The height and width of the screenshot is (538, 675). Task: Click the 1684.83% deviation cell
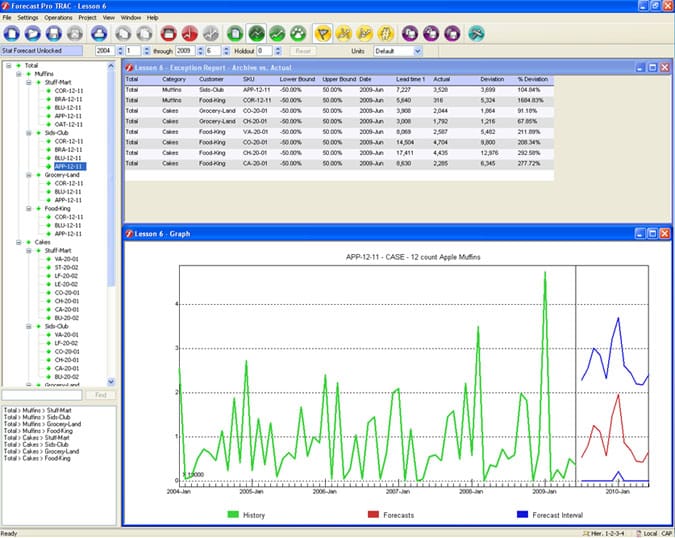tap(530, 100)
